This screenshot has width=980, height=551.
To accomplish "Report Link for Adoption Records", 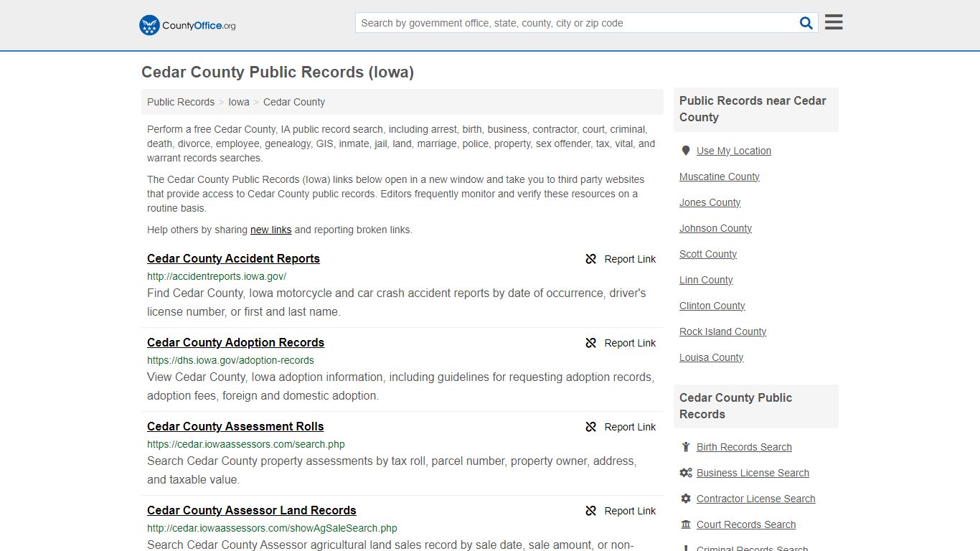I will 630,343.
